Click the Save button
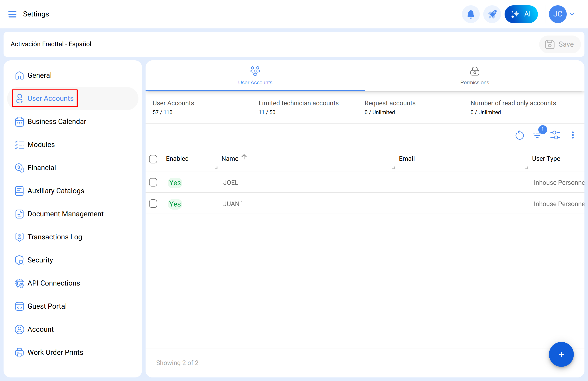This screenshot has width=588, height=381. tap(560, 44)
